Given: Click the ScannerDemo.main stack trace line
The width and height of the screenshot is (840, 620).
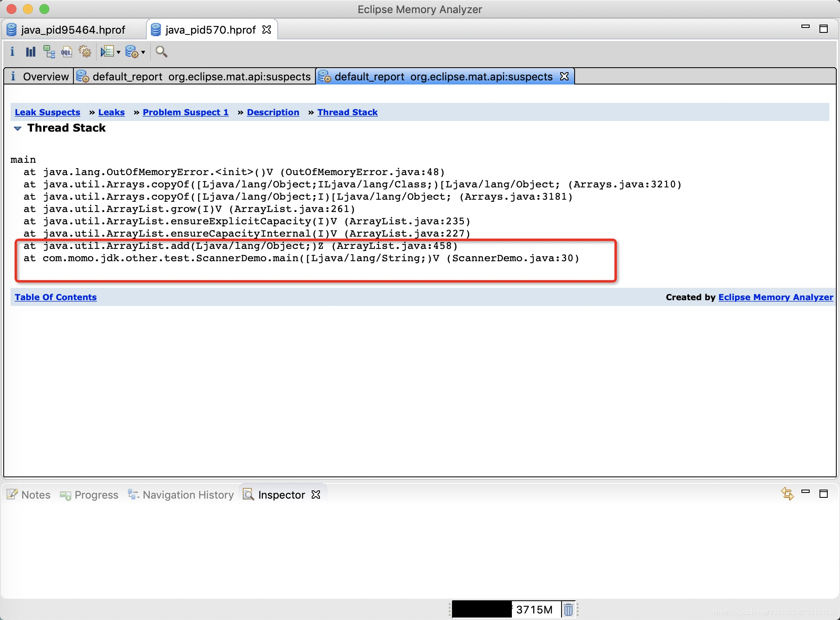Looking at the screenshot, I should tap(301, 258).
